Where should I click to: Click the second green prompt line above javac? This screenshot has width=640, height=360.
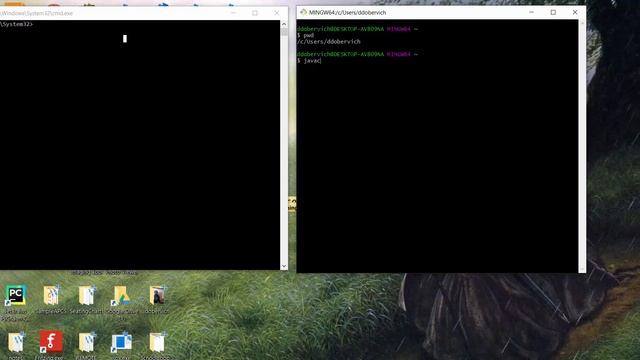(358, 54)
